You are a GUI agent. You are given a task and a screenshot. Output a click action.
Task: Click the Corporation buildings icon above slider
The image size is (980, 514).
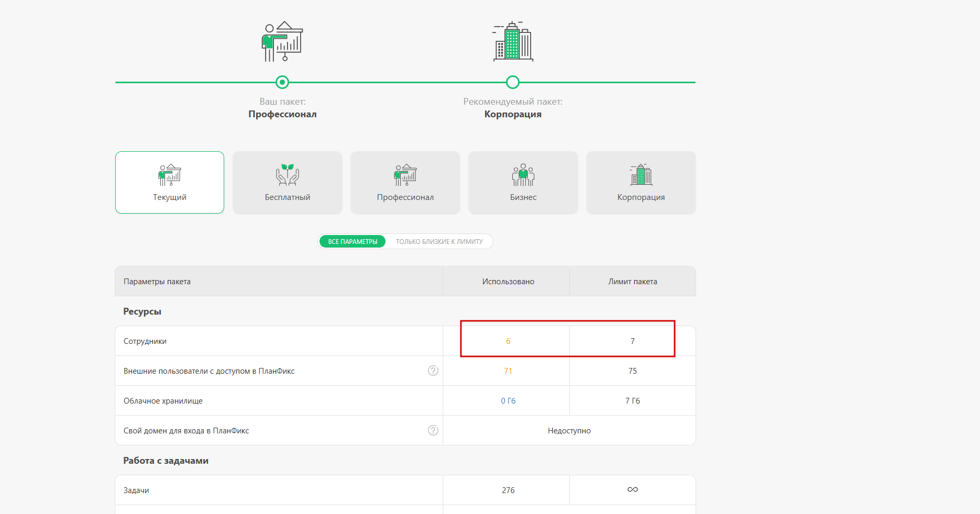point(513,42)
